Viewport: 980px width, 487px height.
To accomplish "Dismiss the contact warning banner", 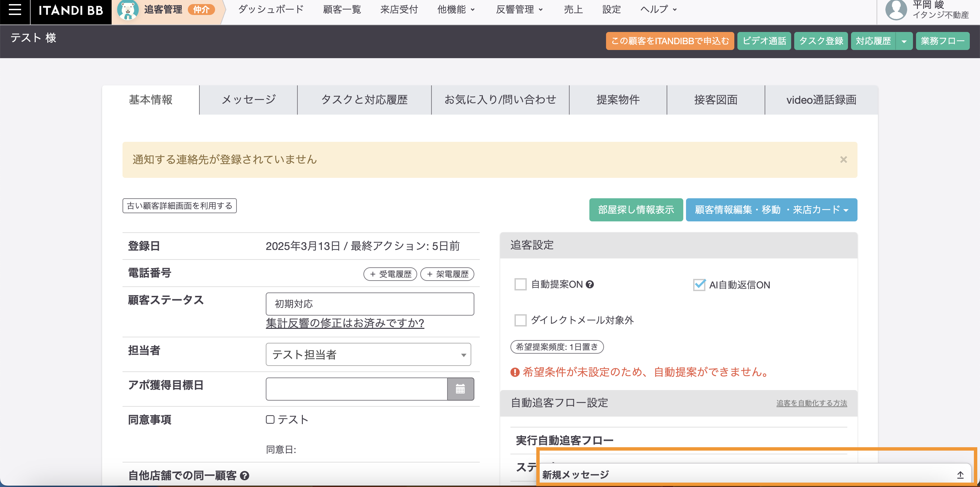I will pos(844,160).
